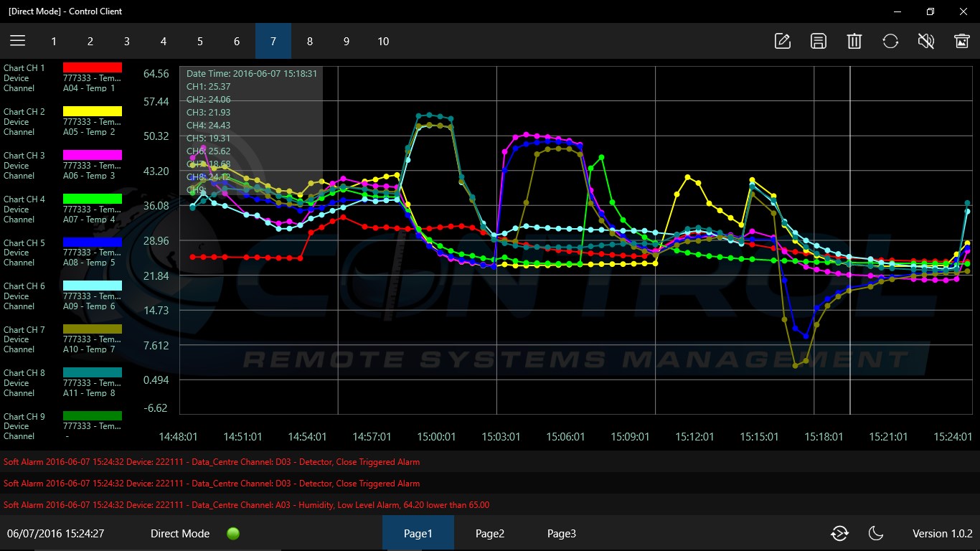
Task: Click the 'Chart CH 9' label
Action: (24, 416)
